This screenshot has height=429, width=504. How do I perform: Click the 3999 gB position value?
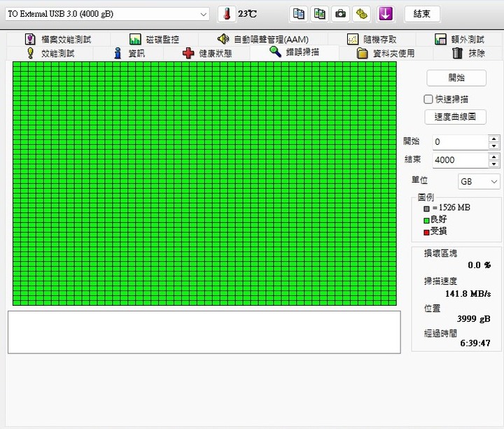pyautogui.click(x=474, y=319)
